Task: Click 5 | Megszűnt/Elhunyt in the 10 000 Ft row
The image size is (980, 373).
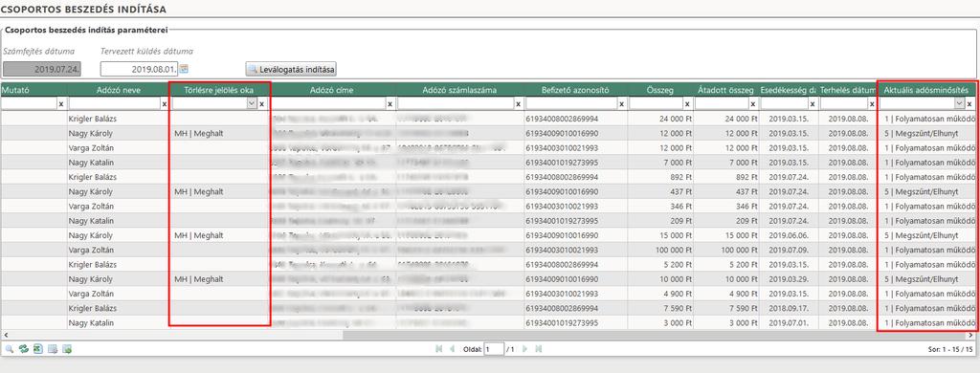Action: click(x=922, y=279)
